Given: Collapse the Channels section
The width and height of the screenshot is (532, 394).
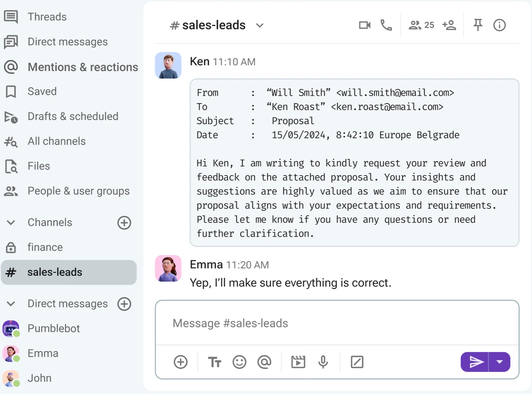Looking at the screenshot, I should (11, 223).
